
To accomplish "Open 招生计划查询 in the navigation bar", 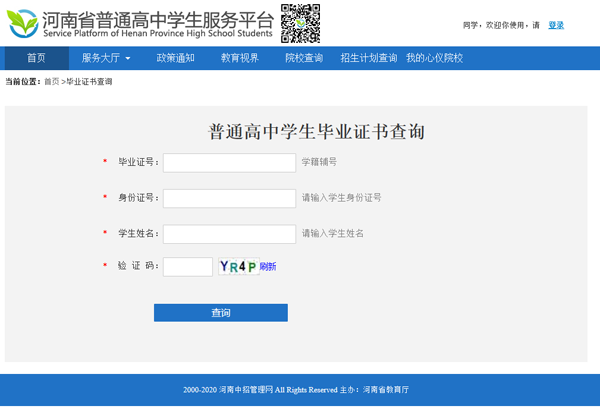I will [x=369, y=58].
